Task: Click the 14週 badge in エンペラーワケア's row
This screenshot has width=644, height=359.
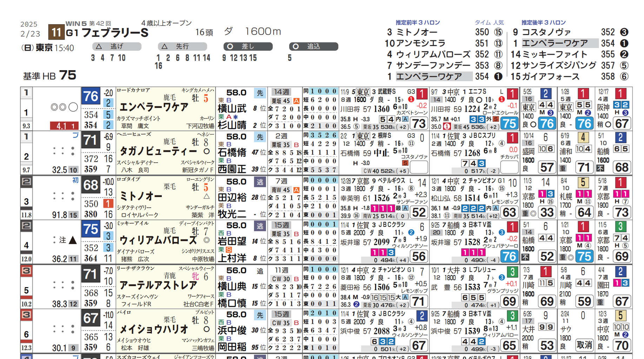Action: tap(281, 92)
